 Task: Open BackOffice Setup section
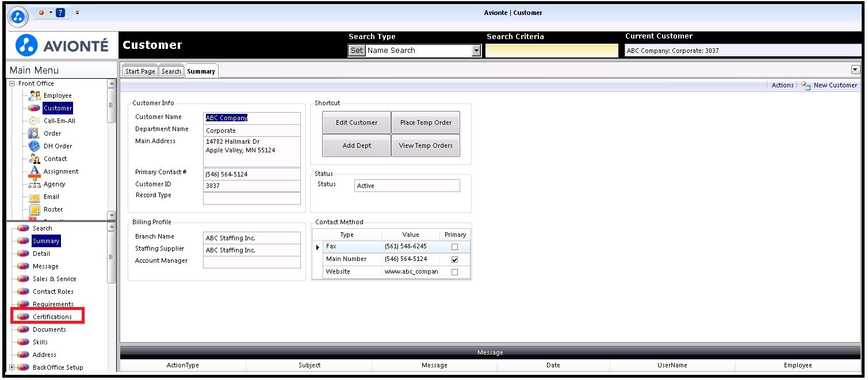[58, 367]
